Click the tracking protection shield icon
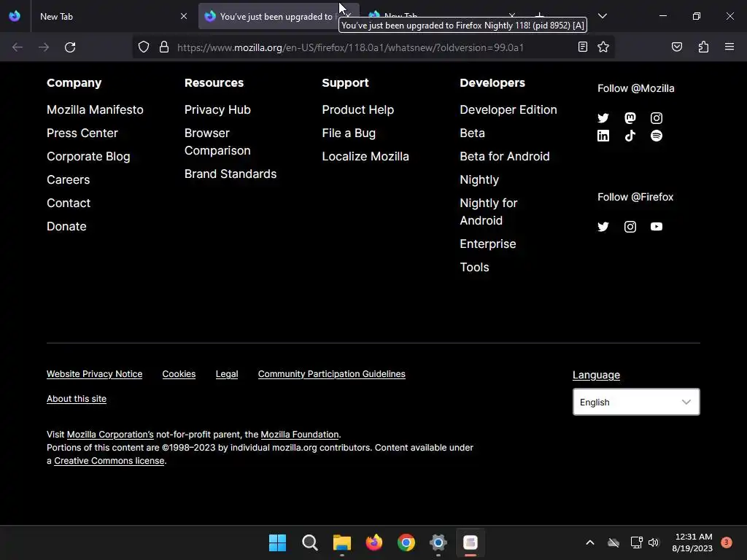This screenshot has width=747, height=560. [x=144, y=47]
